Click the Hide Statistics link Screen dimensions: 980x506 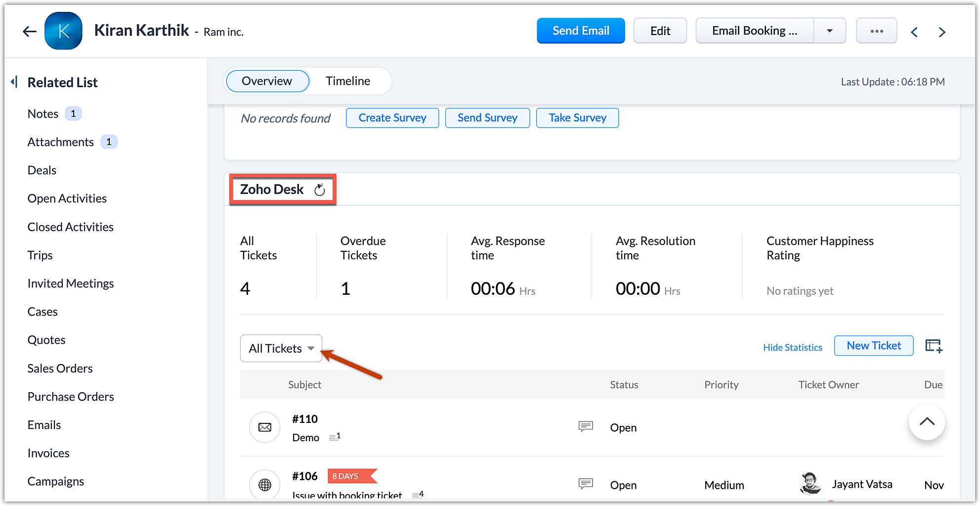(x=793, y=347)
